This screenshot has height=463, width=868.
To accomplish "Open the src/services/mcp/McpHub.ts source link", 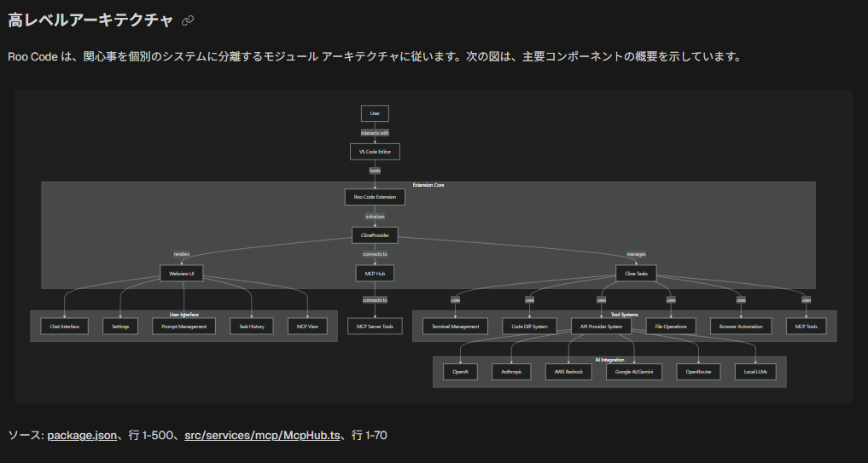I will coord(262,436).
